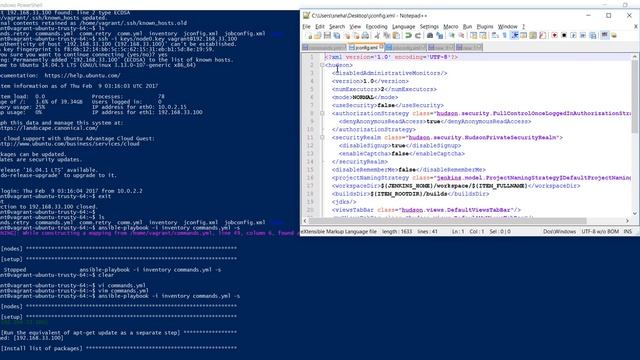Click the '<numExecutors>' line in editor

click(384, 89)
